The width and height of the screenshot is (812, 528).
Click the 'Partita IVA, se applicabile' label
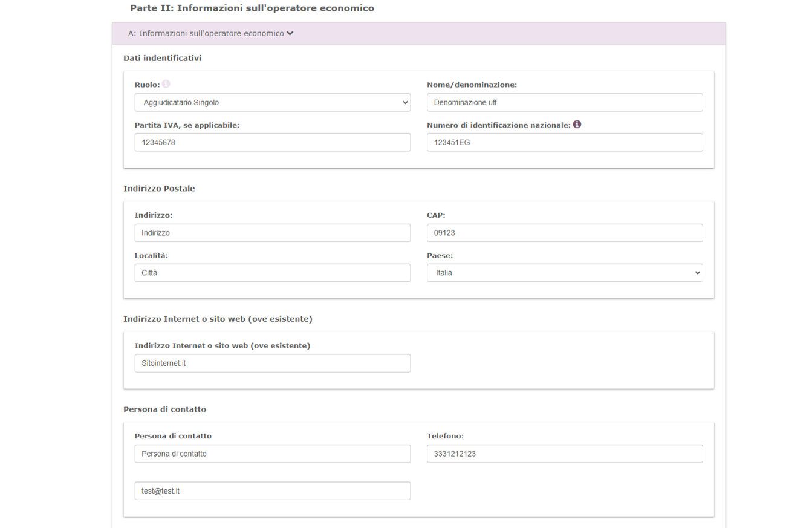[187, 125]
